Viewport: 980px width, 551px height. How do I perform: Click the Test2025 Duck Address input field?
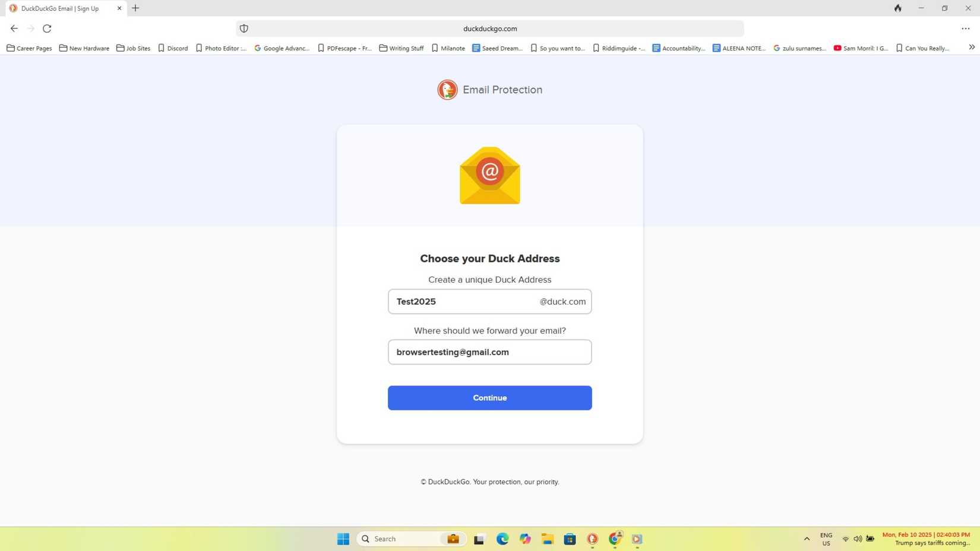coord(463,302)
